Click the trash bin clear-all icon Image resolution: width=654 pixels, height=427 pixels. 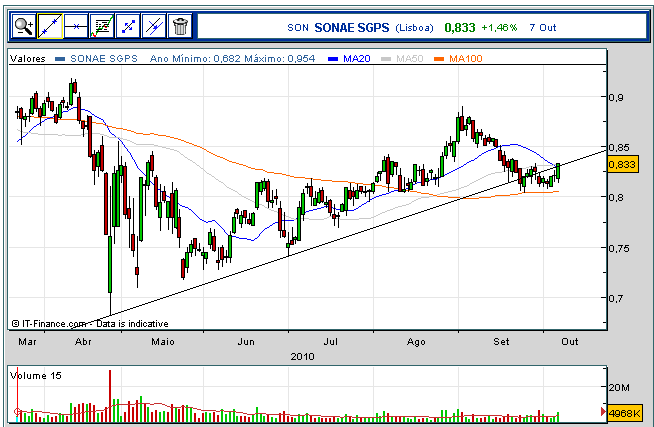[x=180, y=27]
